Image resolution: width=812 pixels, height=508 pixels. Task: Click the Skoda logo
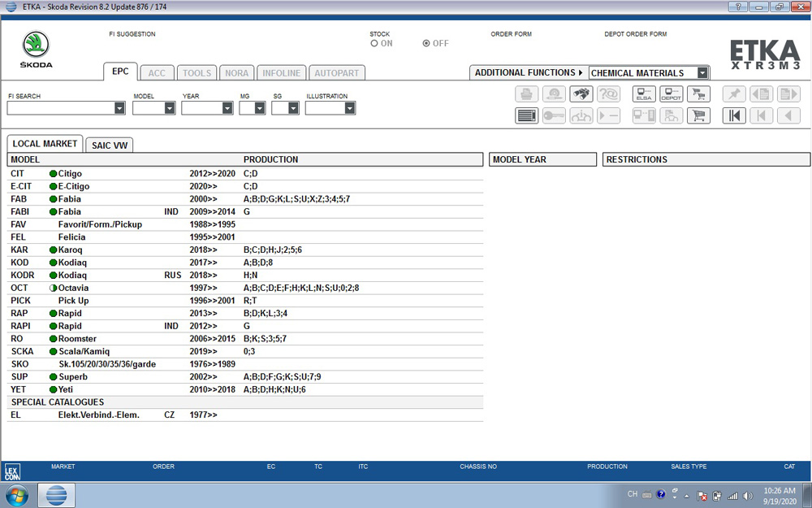click(36, 50)
